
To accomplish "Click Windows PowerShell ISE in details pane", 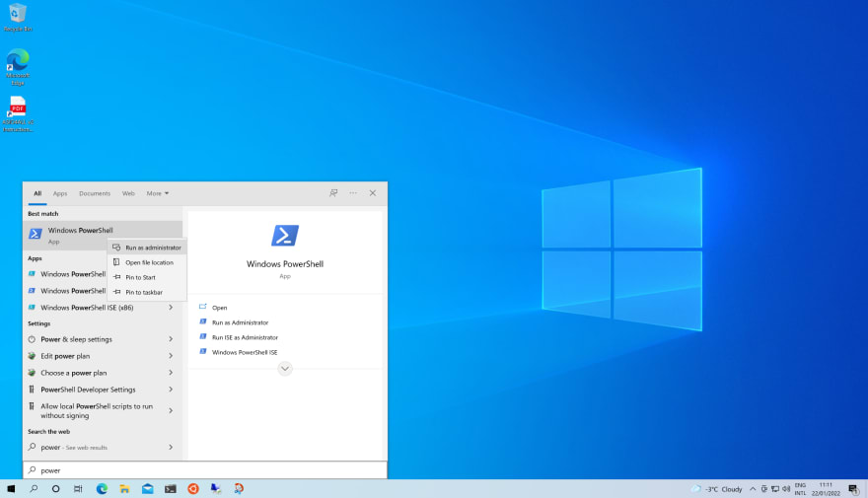I will tap(245, 352).
